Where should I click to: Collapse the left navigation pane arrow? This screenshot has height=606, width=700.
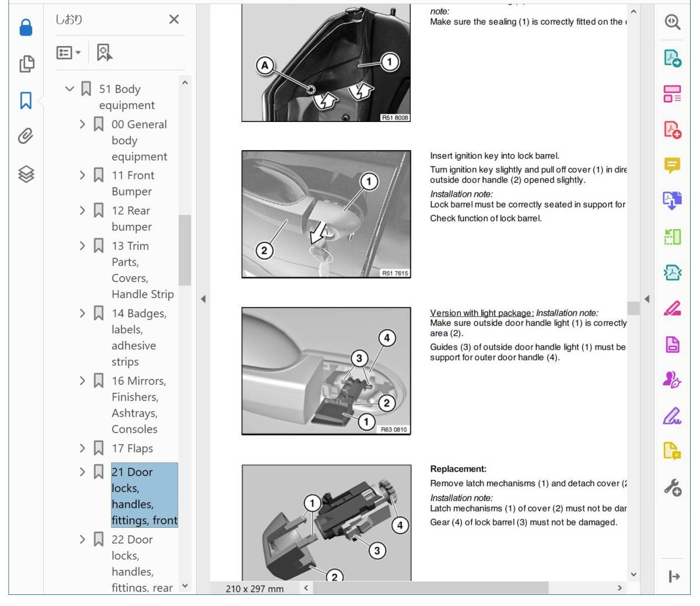pyautogui.click(x=203, y=299)
